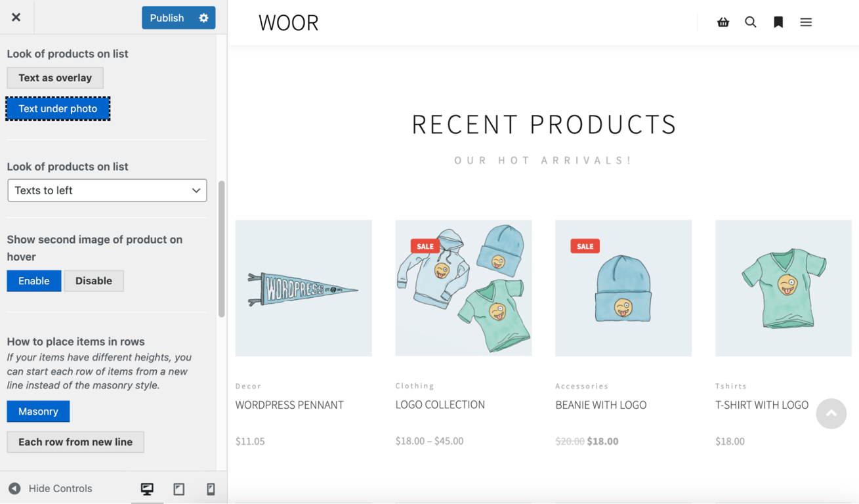Disable second image on hover
The image size is (859, 504).
tap(94, 280)
